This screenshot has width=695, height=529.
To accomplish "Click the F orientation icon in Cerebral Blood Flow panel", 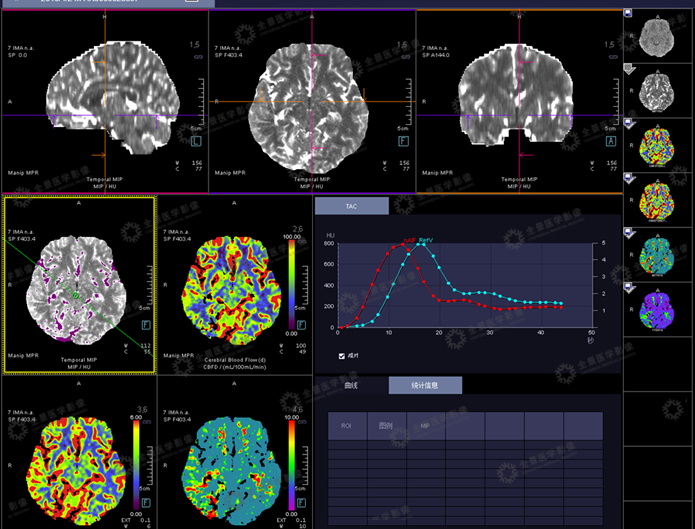I will point(298,325).
